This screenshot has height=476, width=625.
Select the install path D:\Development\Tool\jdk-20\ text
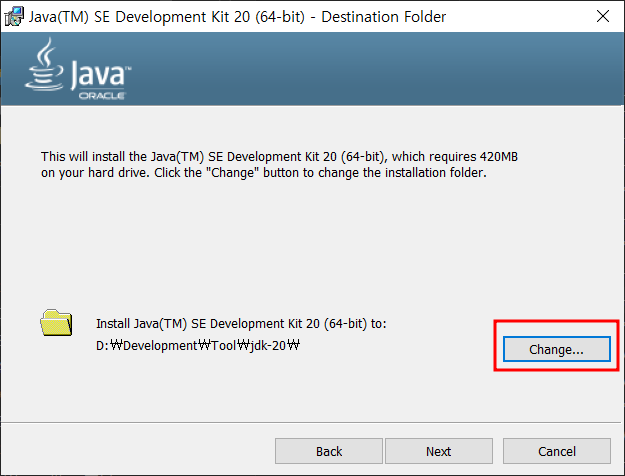(x=198, y=345)
